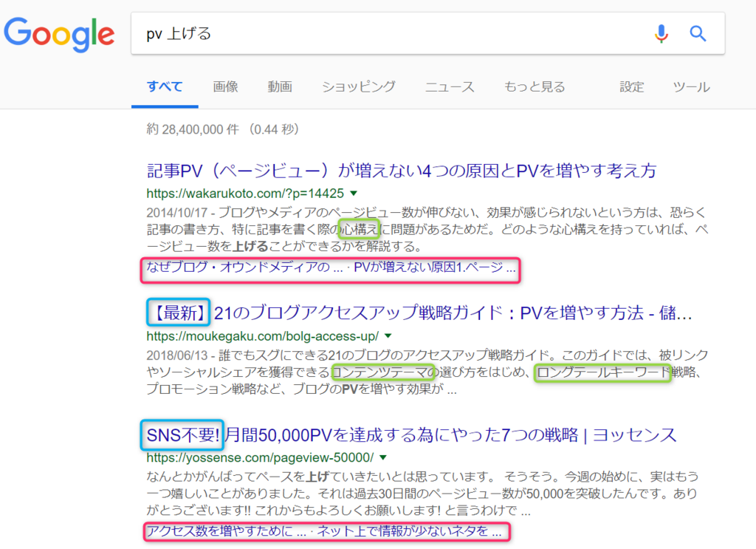
Task: Click the blue magnifier search button
Action: [698, 34]
